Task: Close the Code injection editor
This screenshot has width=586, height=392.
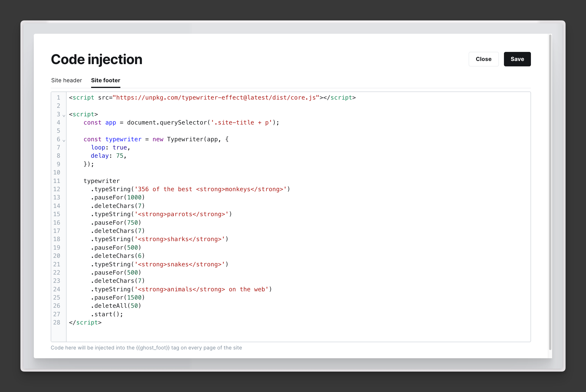Action: point(484,59)
